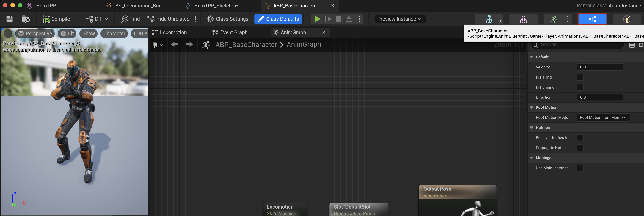The width and height of the screenshot is (644, 216).
Task: Edit the Direction value field
Action: (600, 97)
